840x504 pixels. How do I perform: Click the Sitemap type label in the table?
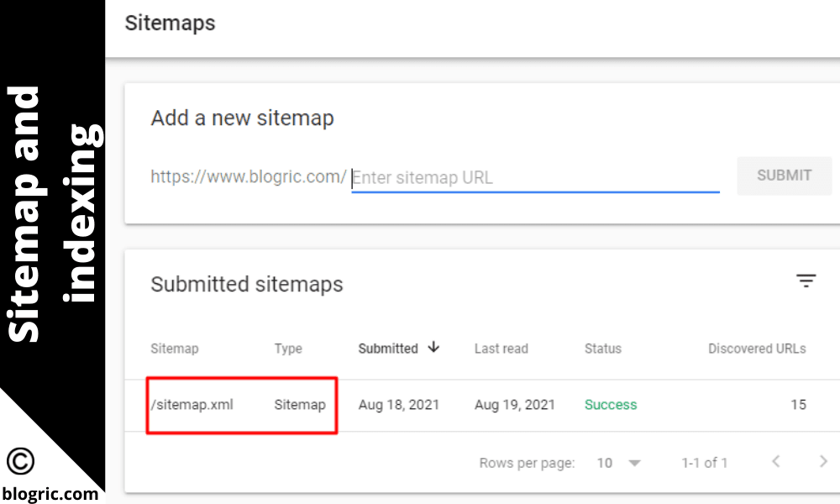[300, 404]
